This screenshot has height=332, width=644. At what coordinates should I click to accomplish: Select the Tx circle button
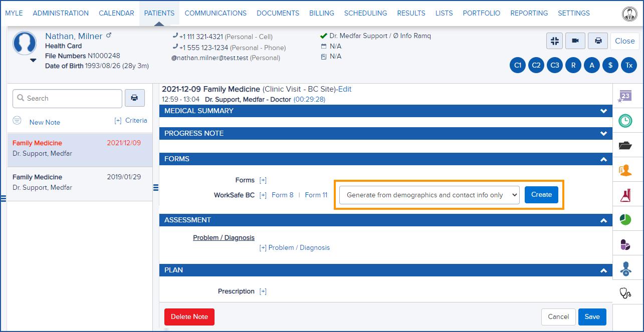(629, 65)
